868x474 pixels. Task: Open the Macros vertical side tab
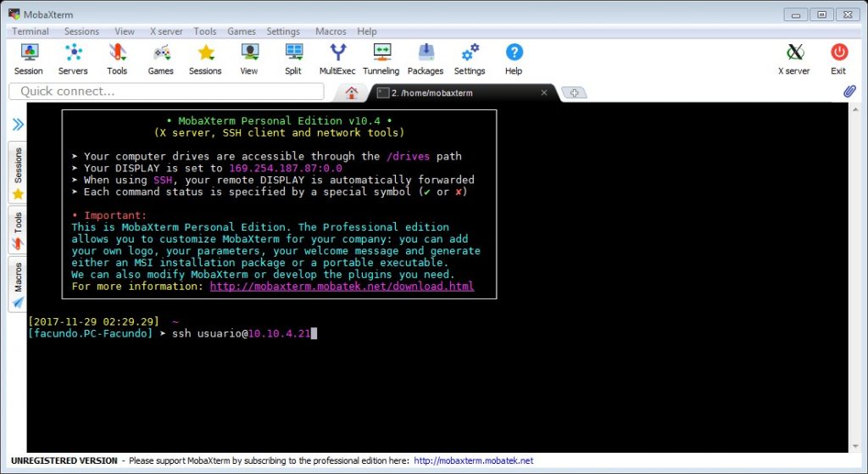pos(18,284)
